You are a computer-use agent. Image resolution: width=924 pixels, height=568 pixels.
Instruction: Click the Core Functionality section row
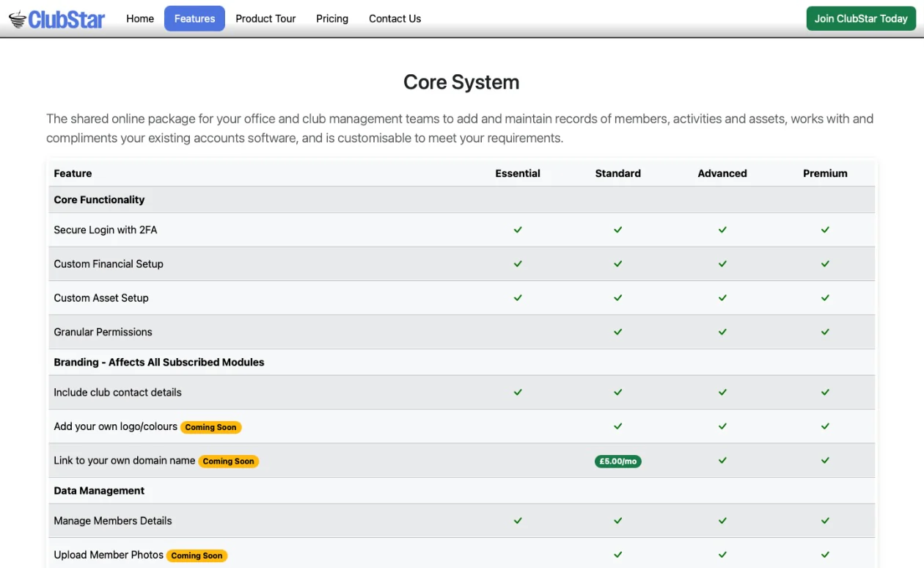tap(462, 200)
